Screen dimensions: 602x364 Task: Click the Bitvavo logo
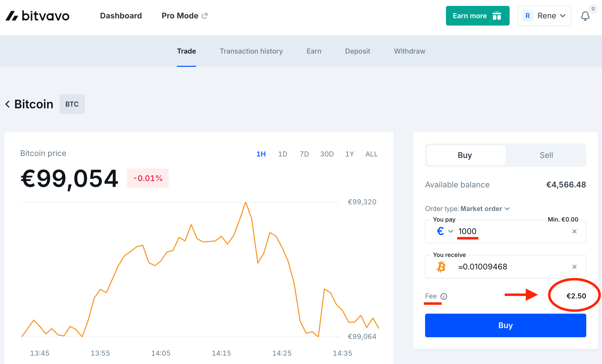38,16
